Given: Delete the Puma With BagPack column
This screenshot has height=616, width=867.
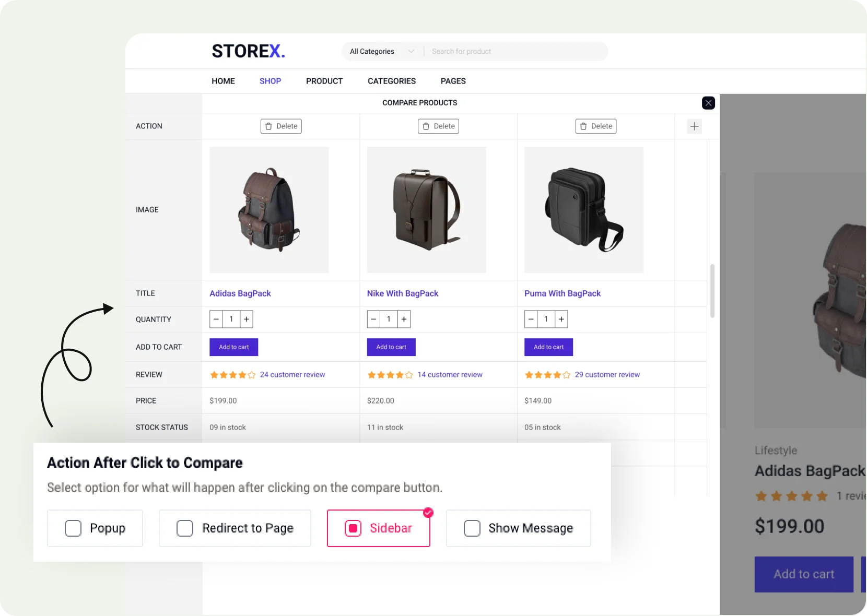Looking at the screenshot, I should (595, 126).
